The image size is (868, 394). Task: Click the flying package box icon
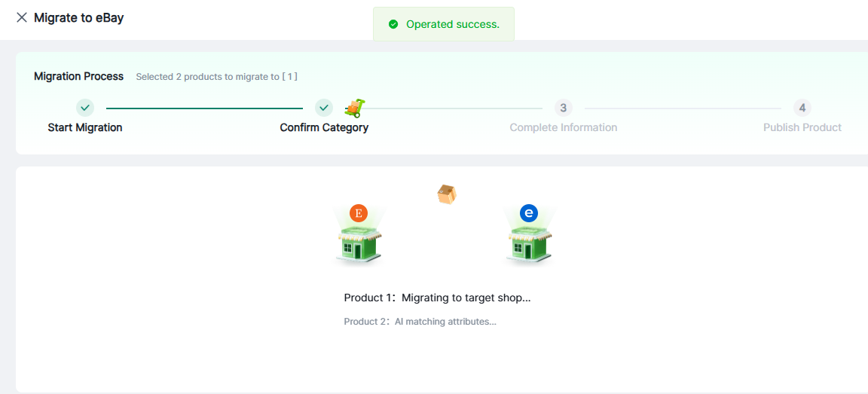click(447, 194)
